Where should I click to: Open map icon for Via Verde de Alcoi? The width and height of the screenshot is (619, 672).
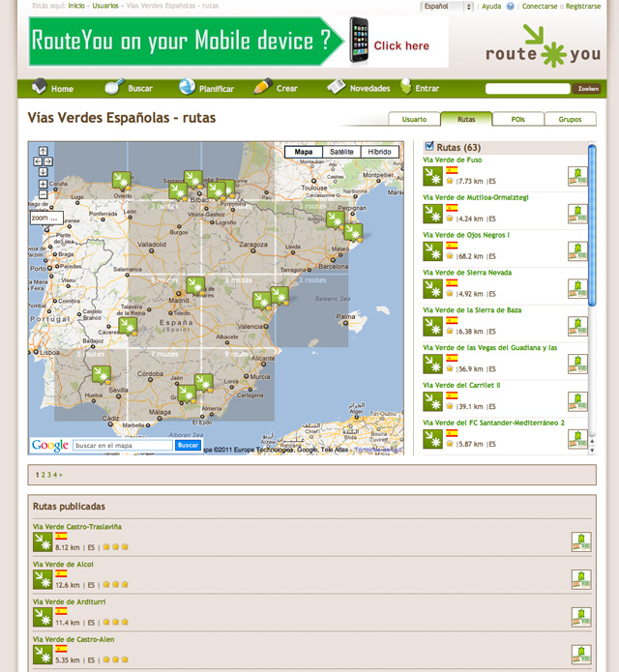(581, 579)
